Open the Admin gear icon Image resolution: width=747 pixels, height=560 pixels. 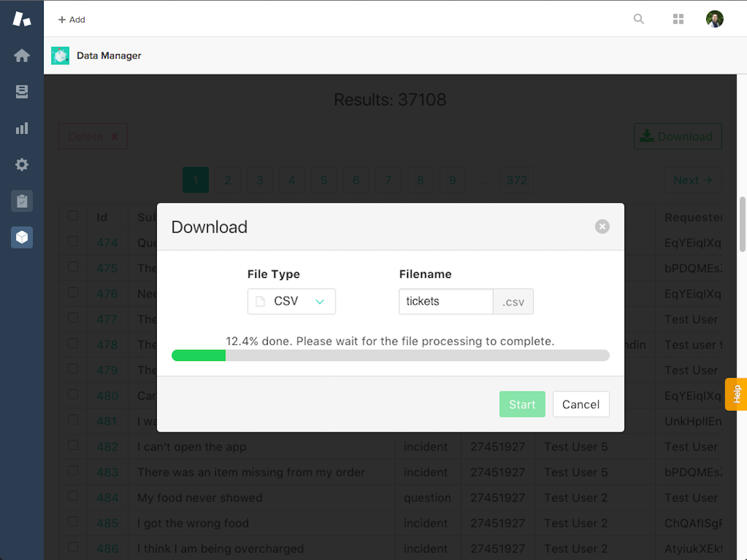click(22, 165)
